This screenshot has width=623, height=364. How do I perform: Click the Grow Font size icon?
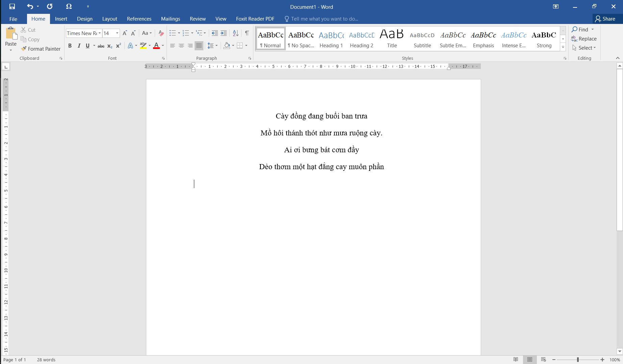point(125,33)
